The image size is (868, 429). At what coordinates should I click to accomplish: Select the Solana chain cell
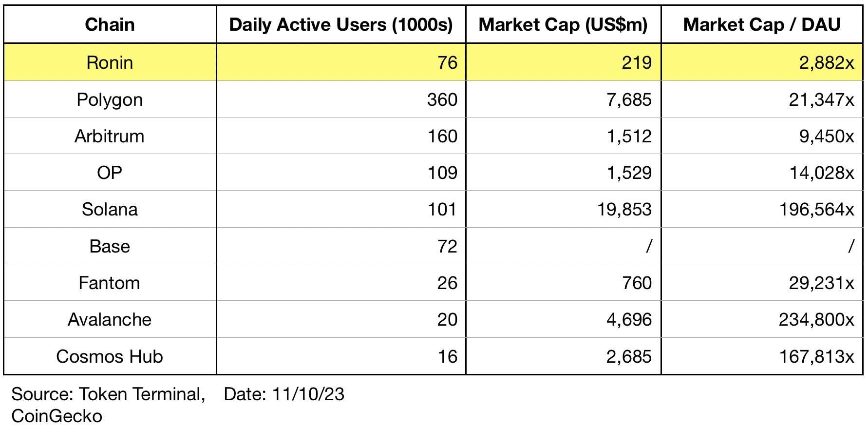coord(110,209)
